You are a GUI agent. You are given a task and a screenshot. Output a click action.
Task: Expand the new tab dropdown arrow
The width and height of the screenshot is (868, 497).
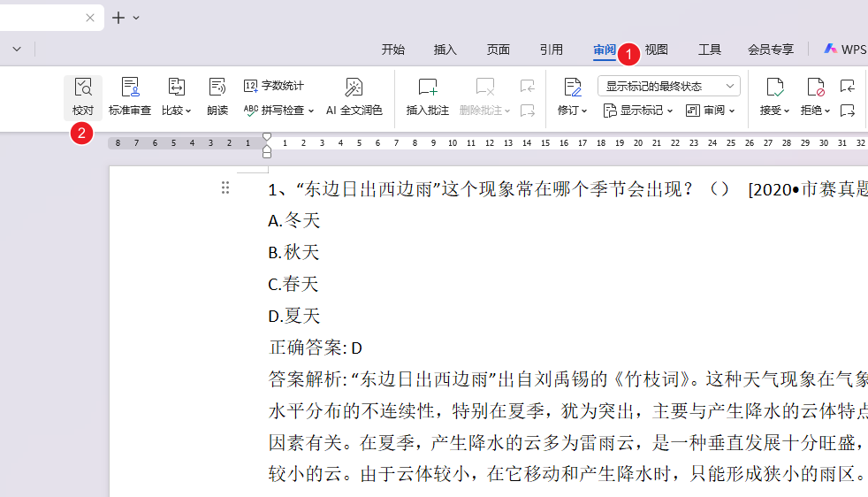[x=136, y=18]
